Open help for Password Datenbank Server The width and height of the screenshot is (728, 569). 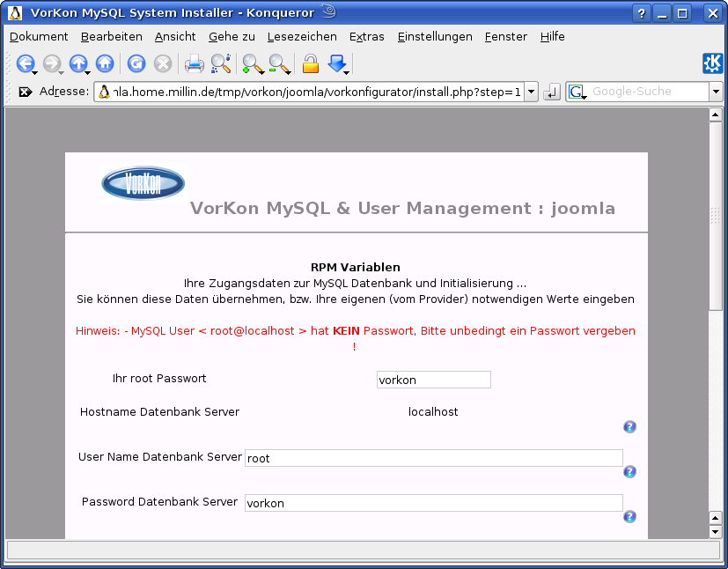pos(629,516)
